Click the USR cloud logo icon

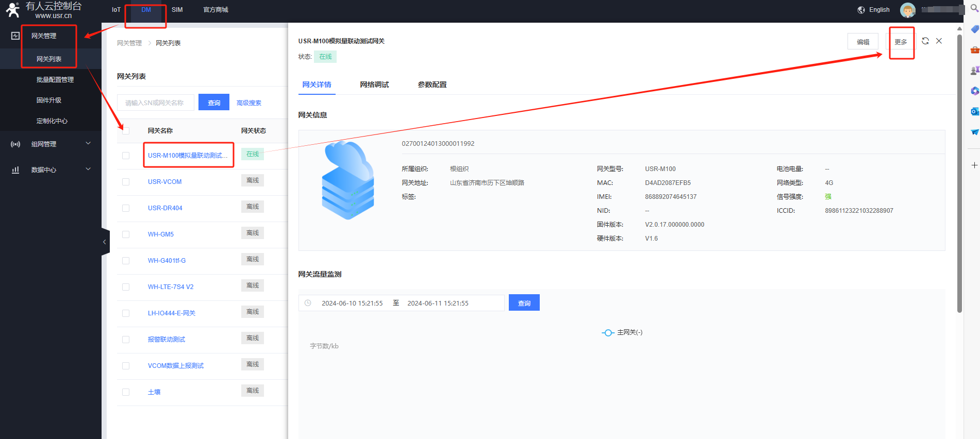click(x=12, y=10)
